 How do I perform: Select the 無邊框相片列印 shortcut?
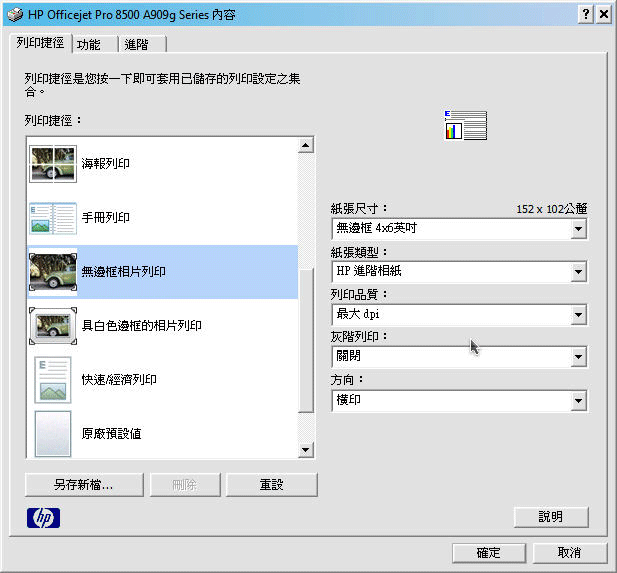coord(163,272)
